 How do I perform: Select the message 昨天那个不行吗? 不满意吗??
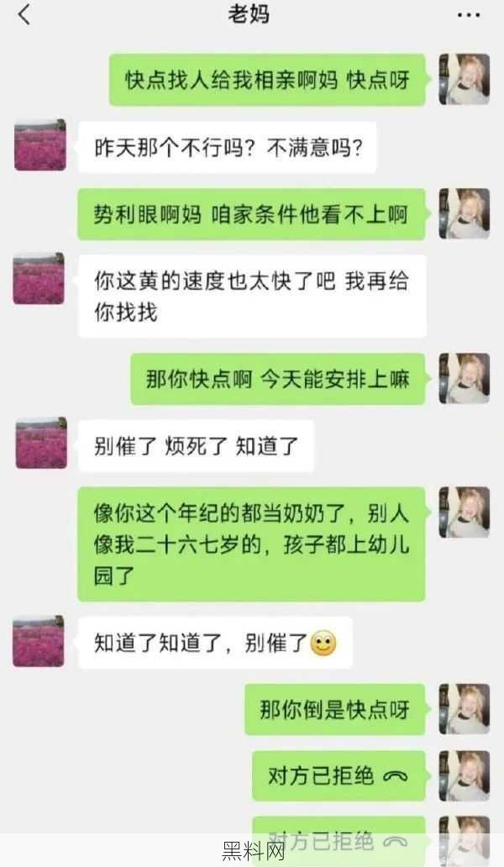227,147
